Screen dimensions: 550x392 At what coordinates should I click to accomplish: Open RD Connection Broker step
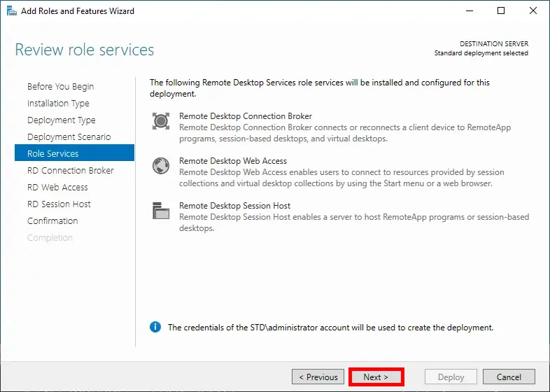[70, 171]
